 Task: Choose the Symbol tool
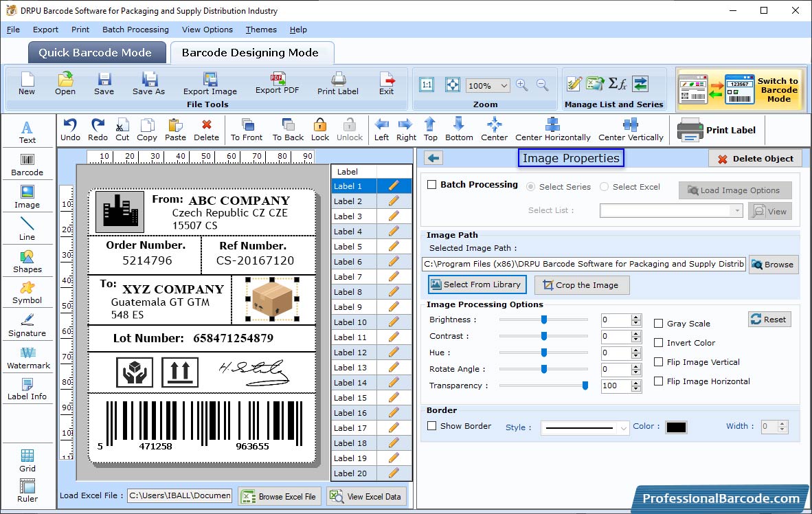click(27, 293)
